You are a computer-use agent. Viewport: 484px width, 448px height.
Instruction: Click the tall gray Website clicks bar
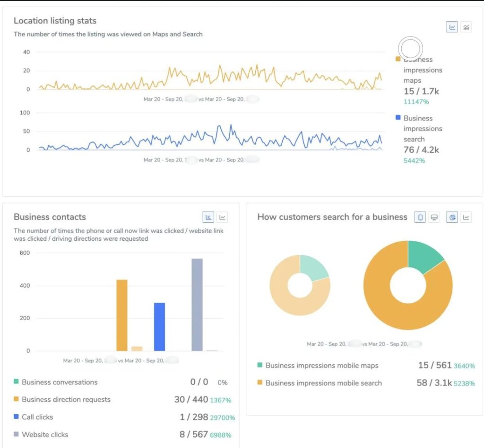point(197,305)
